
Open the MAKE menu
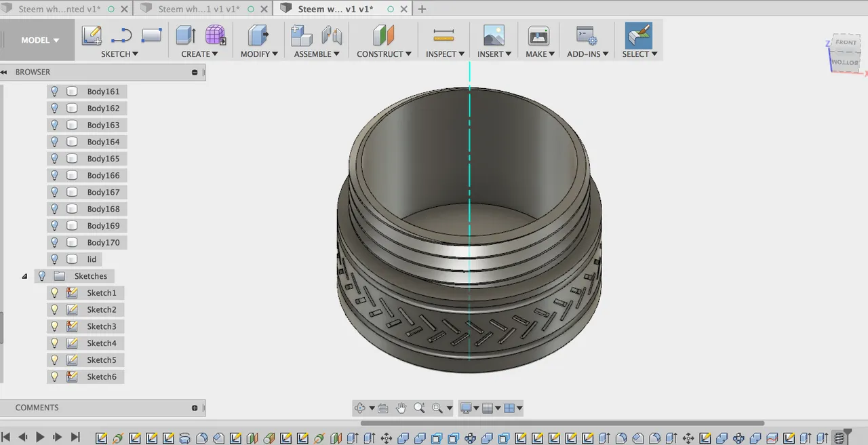coord(540,54)
